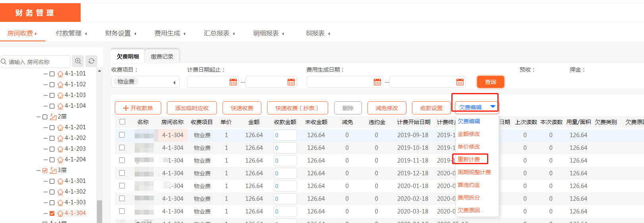Viewport: 644px width, 223px height.
Task: Click the 开收款单 button
Action: point(138,108)
